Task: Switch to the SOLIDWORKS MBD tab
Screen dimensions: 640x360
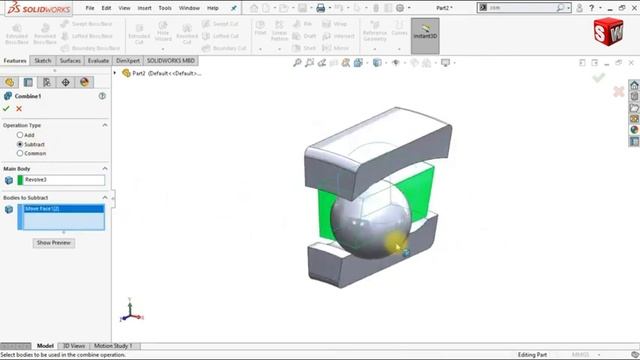Action: tap(171, 61)
